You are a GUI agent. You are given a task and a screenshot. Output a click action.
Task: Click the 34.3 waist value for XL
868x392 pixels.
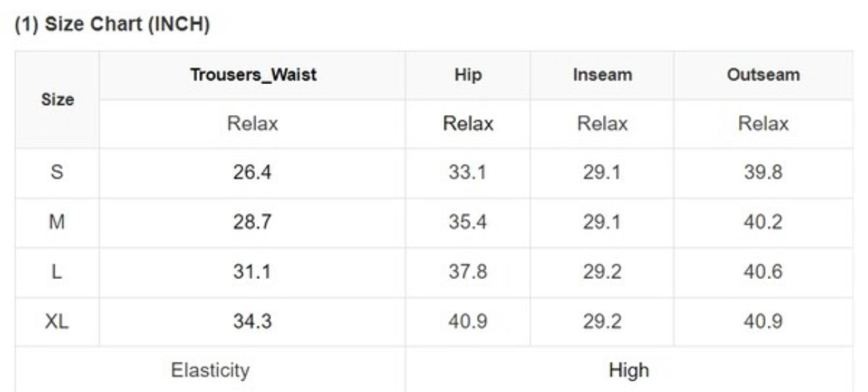[252, 322]
